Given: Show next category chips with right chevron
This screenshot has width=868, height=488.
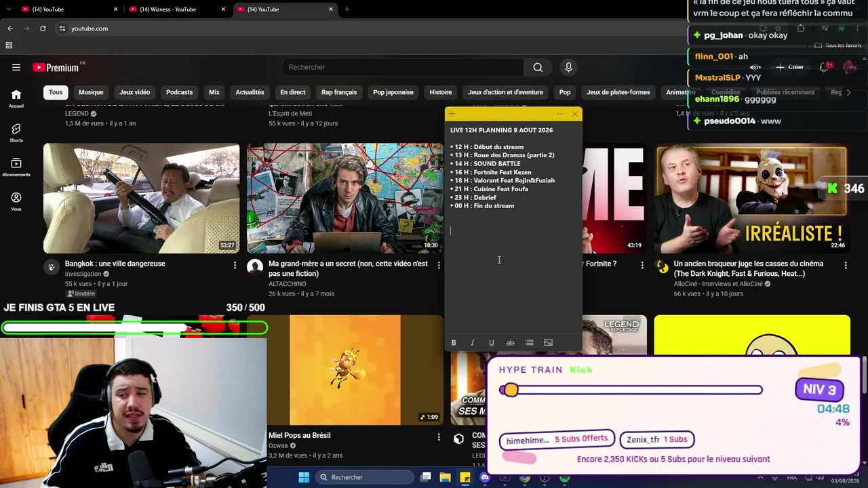Looking at the screenshot, I should tap(848, 92).
